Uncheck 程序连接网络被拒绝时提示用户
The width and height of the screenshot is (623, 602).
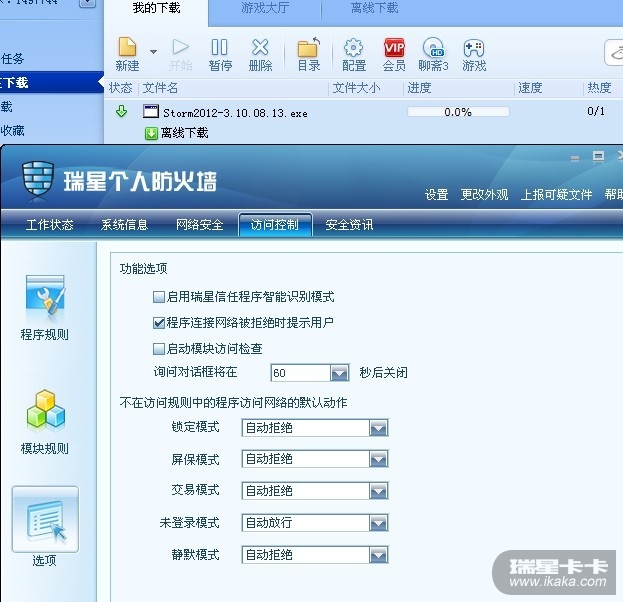pyautogui.click(x=159, y=323)
